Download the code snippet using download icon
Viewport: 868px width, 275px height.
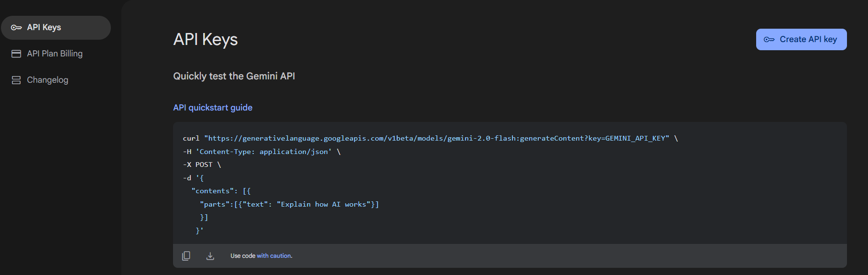tap(210, 256)
